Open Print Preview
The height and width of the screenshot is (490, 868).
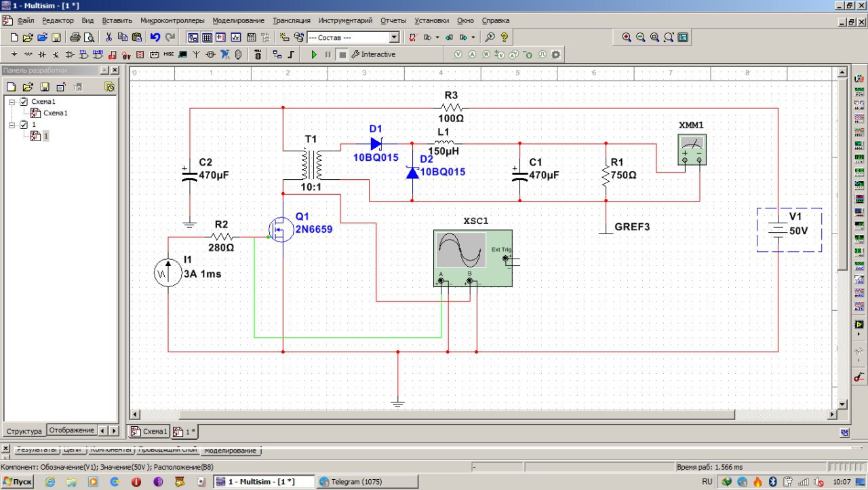90,37
